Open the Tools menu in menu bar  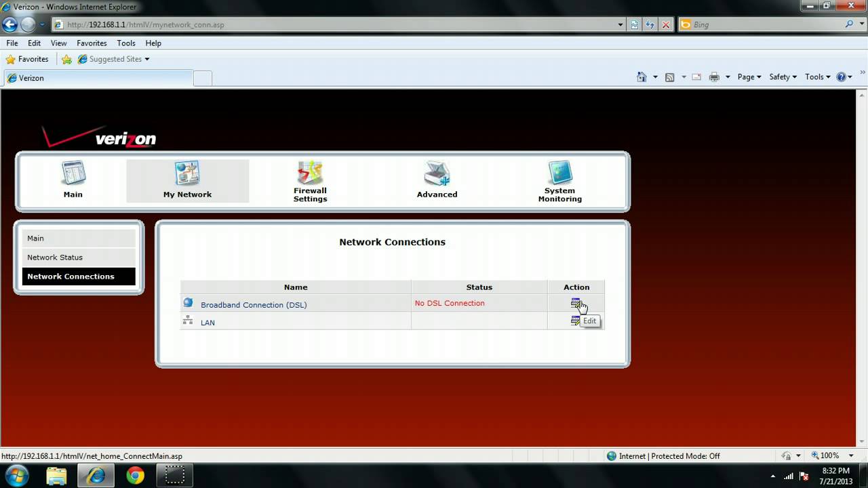tap(126, 43)
